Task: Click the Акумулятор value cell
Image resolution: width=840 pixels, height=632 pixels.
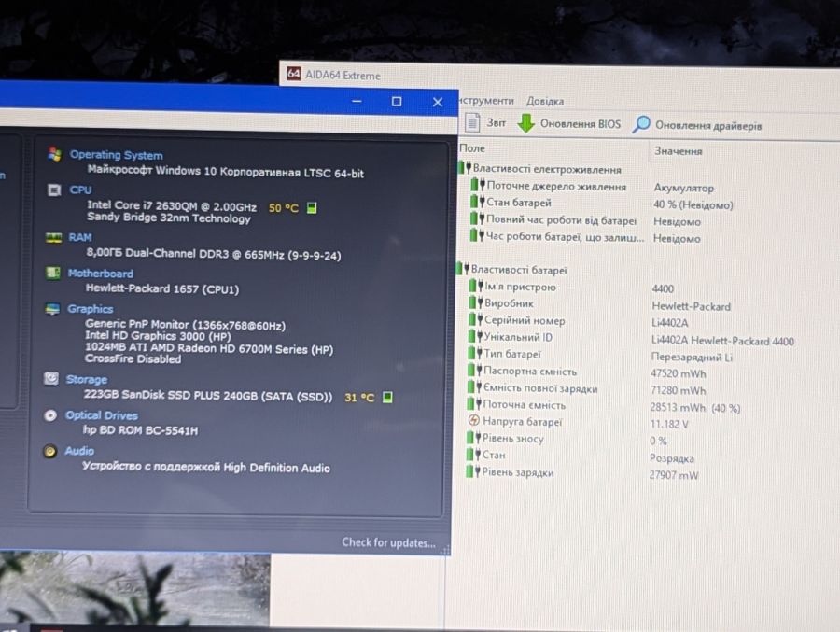Action: click(x=683, y=189)
